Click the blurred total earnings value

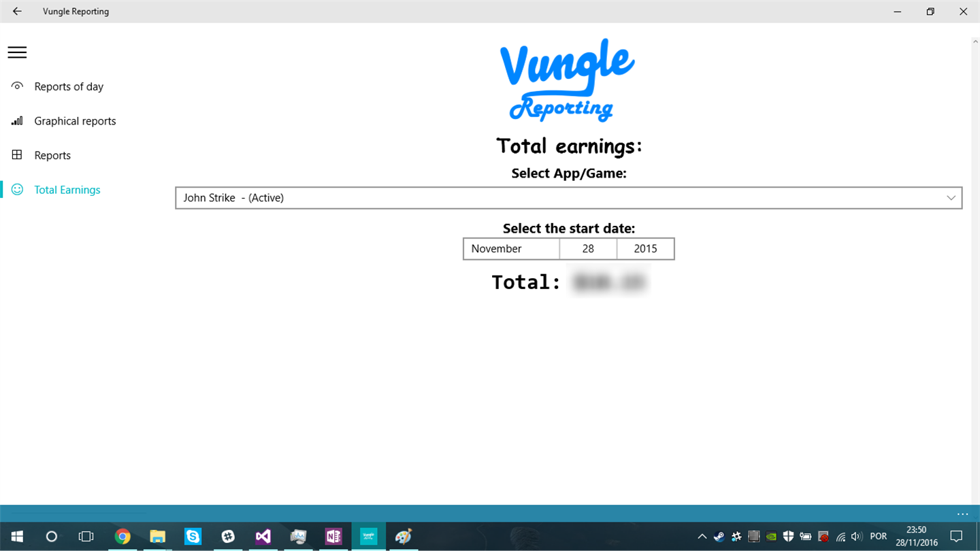(x=608, y=282)
